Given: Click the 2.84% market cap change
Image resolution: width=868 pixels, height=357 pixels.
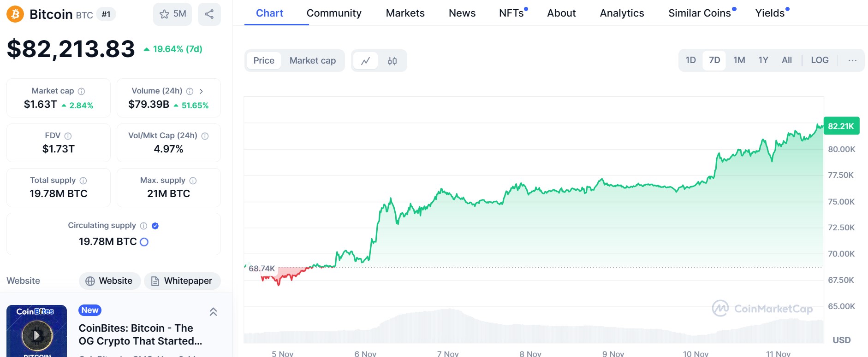Looking at the screenshot, I should click(77, 105).
